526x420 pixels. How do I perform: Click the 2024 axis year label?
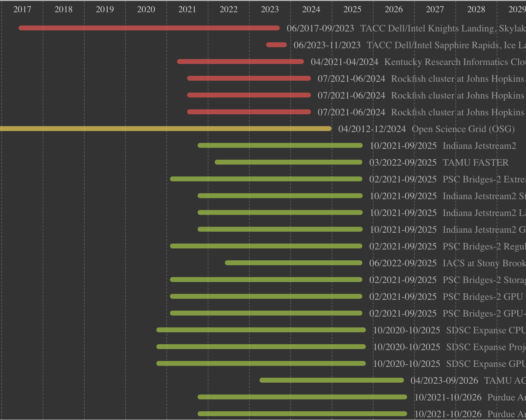tap(311, 9)
